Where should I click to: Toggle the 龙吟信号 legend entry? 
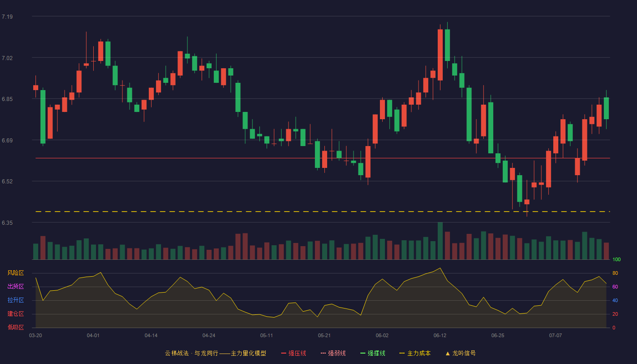coord(460,353)
